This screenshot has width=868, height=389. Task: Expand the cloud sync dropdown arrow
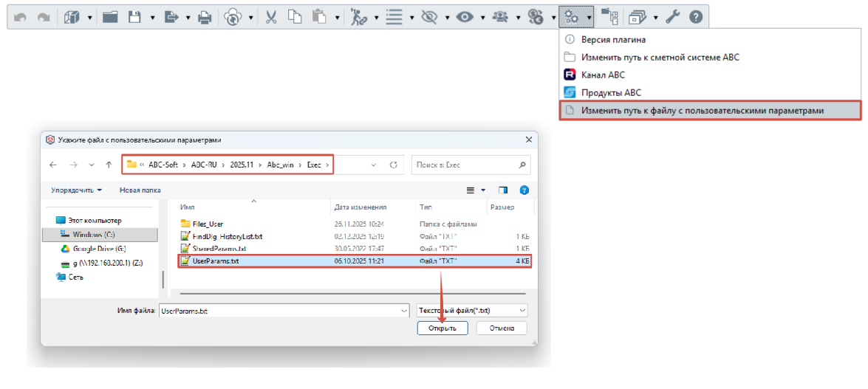250,18
